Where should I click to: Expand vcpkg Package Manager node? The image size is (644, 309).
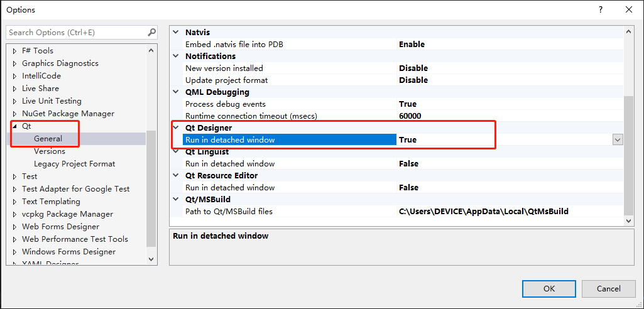pyautogui.click(x=15, y=214)
